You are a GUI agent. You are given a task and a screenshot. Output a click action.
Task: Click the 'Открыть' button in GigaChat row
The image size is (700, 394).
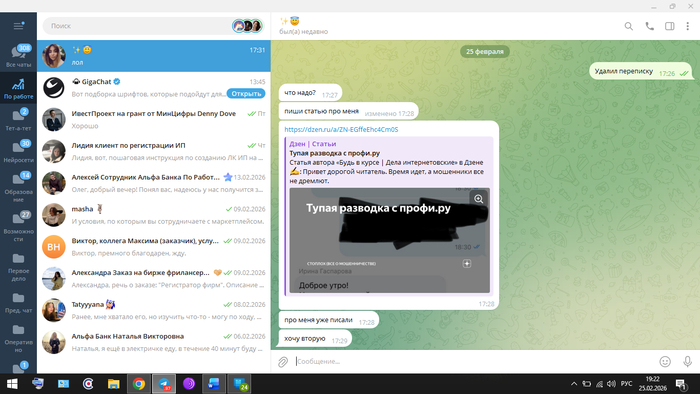[x=246, y=94]
